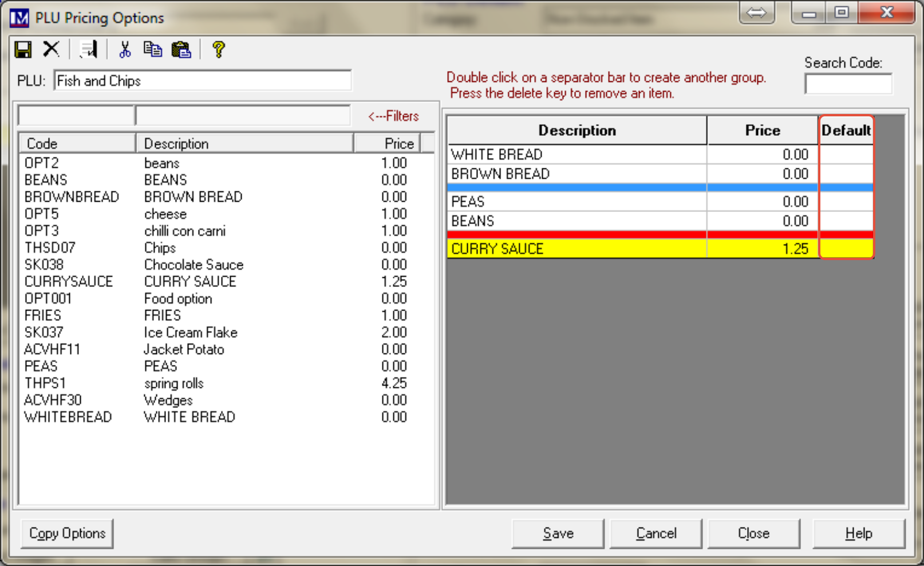Minimize the PLU Pricing Options window
924x566 pixels.
tap(808, 13)
